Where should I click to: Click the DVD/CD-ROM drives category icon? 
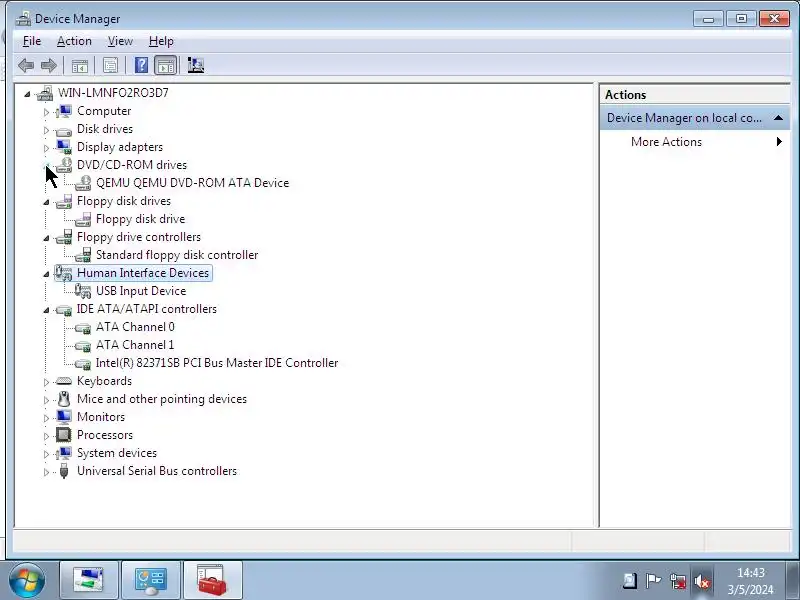click(x=64, y=165)
